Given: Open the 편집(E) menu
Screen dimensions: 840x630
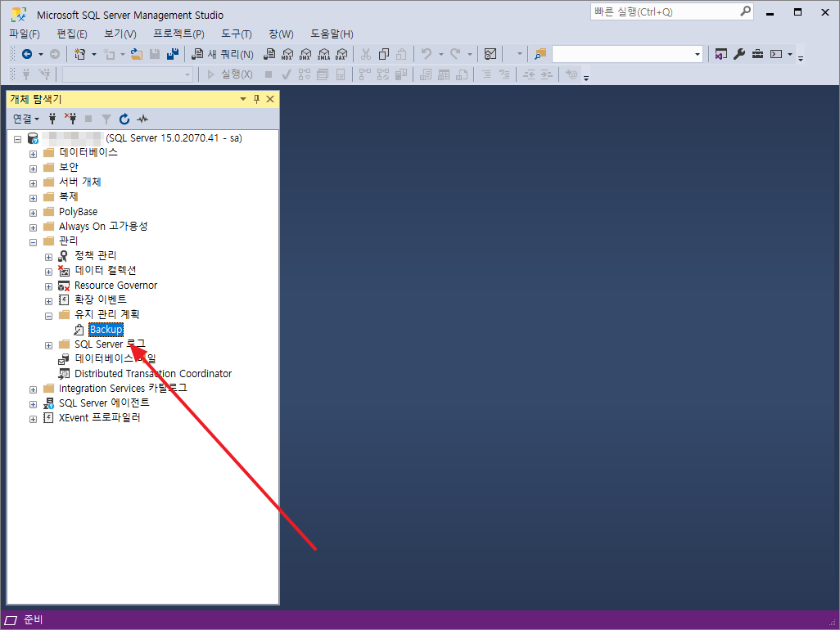Looking at the screenshot, I should [x=72, y=34].
